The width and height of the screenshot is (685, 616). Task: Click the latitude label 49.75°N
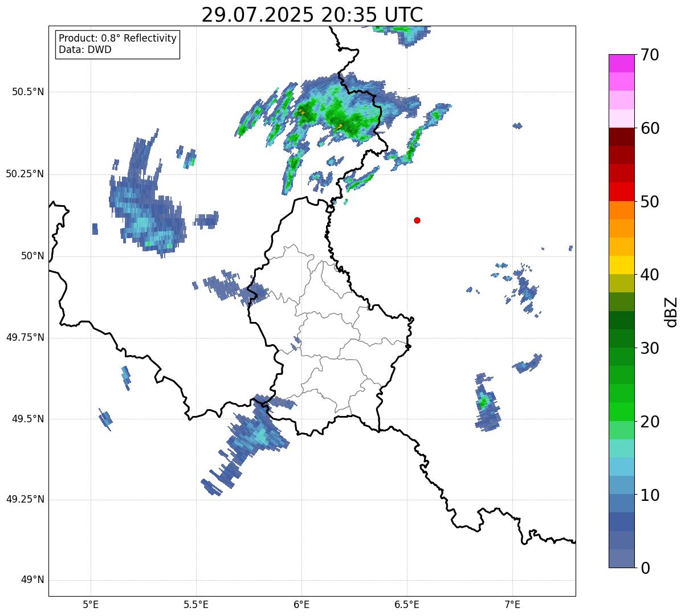point(25,337)
